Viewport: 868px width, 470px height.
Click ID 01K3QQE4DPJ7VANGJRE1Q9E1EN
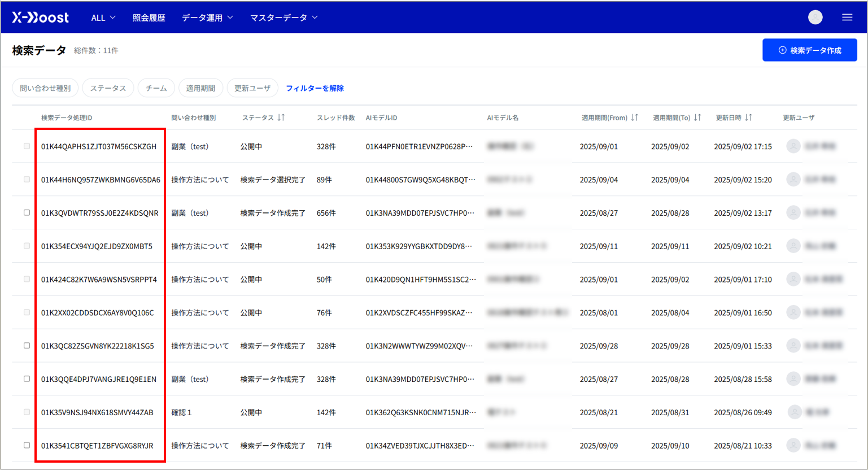pyautogui.click(x=99, y=379)
